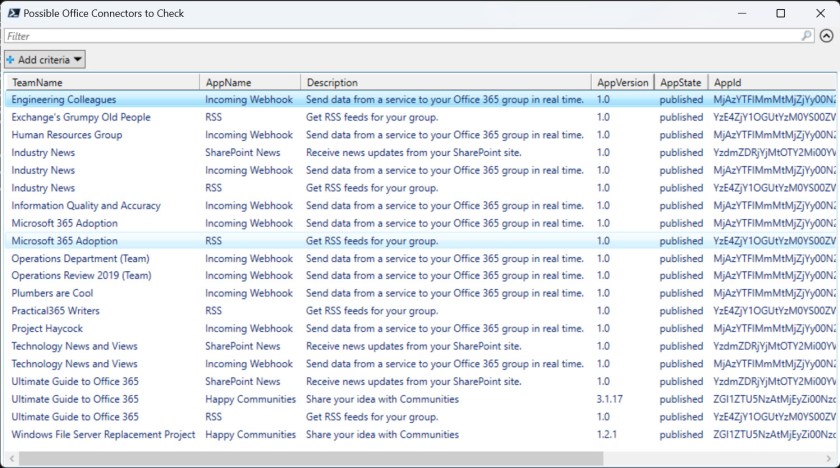The image size is (840, 468).
Task: Maximize the Possible Office Connectors window
Action: point(781,13)
